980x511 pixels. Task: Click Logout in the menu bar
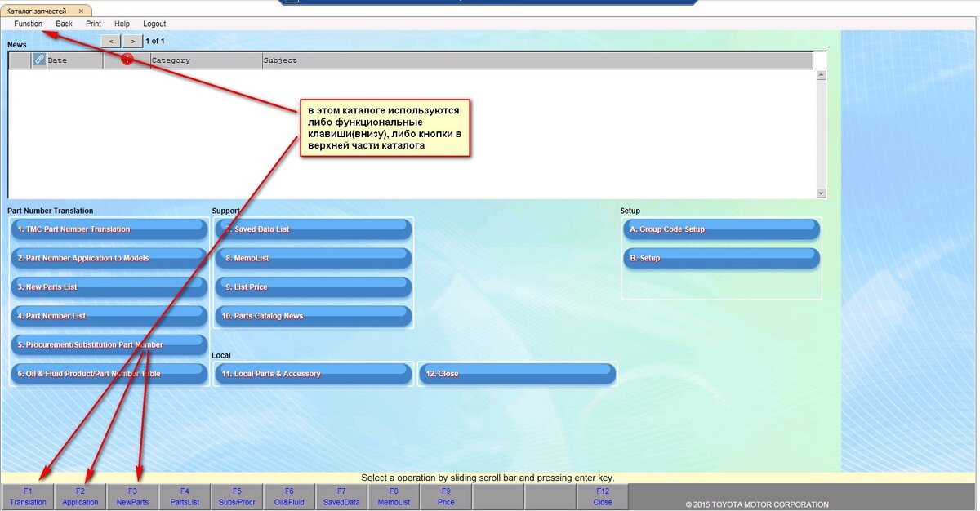point(154,24)
